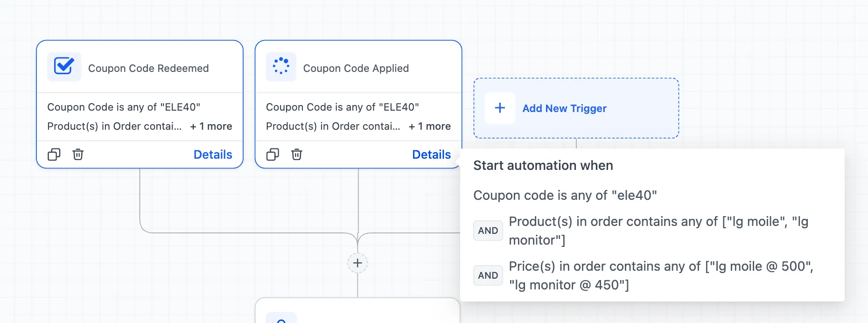Click the Coupon Code Redeemed checkmark icon
The width and height of the screenshot is (868, 323).
point(64,67)
